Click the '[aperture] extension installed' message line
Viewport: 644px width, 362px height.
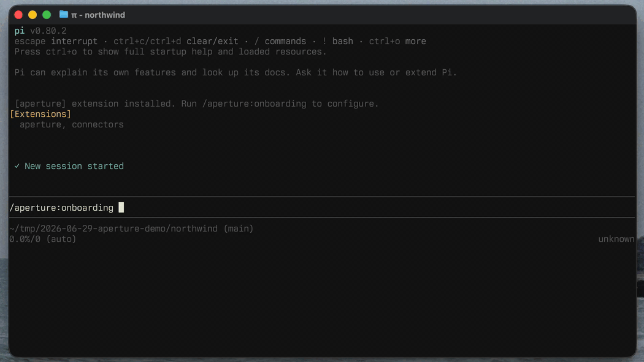[x=196, y=104]
